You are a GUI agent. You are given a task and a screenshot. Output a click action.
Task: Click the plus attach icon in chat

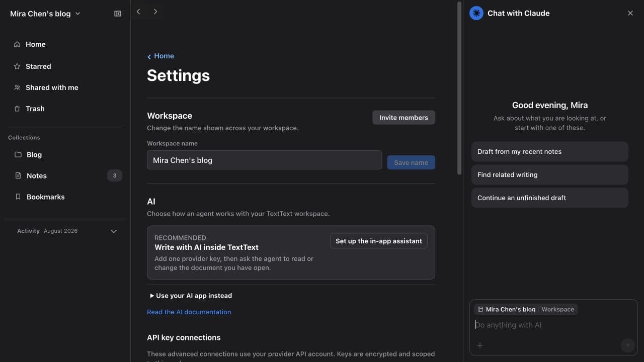[x=480, y=345]
